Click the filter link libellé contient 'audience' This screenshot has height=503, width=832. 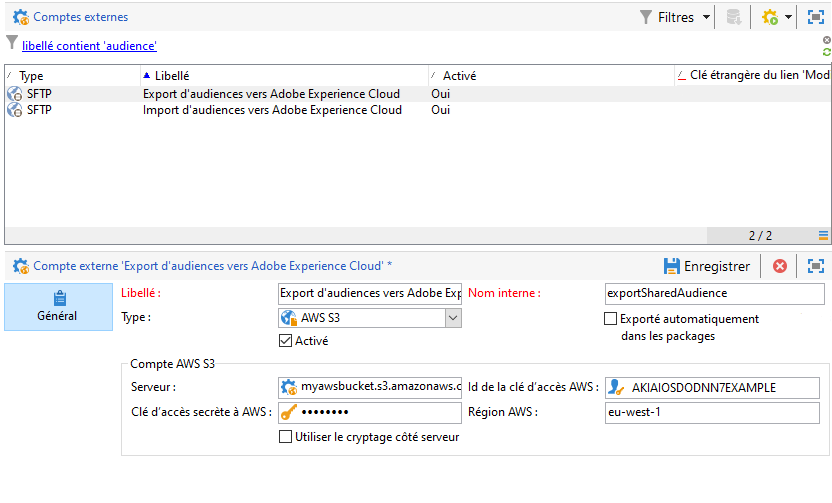tap(89, 46)
